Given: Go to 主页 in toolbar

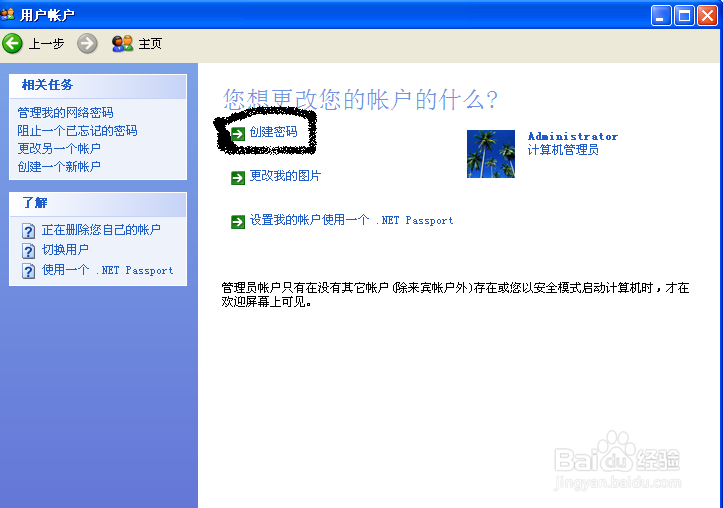Looking at the screenshot, I should [150, 44].
